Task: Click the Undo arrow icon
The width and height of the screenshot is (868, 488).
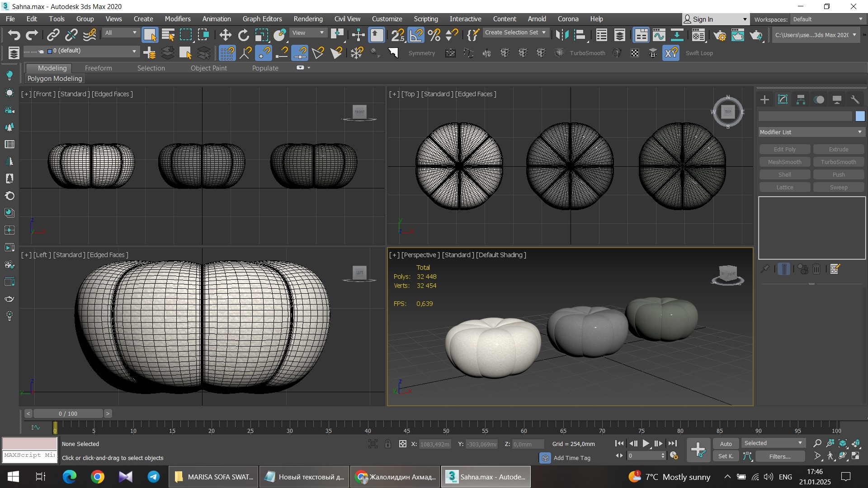Action: [x=14, y=35]
